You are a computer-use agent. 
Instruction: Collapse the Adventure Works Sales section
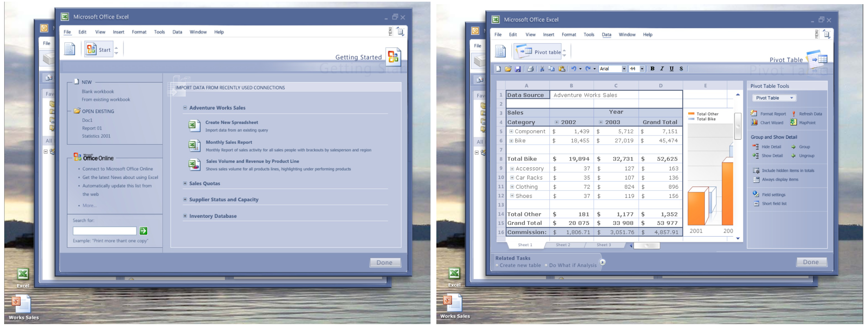pos(185,108)
